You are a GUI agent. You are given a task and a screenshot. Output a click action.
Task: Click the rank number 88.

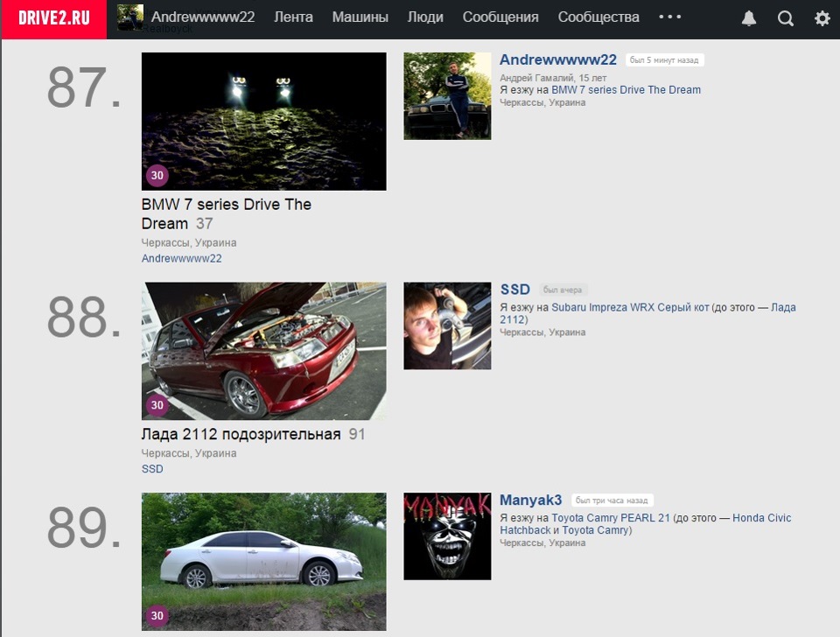point(84,317)
